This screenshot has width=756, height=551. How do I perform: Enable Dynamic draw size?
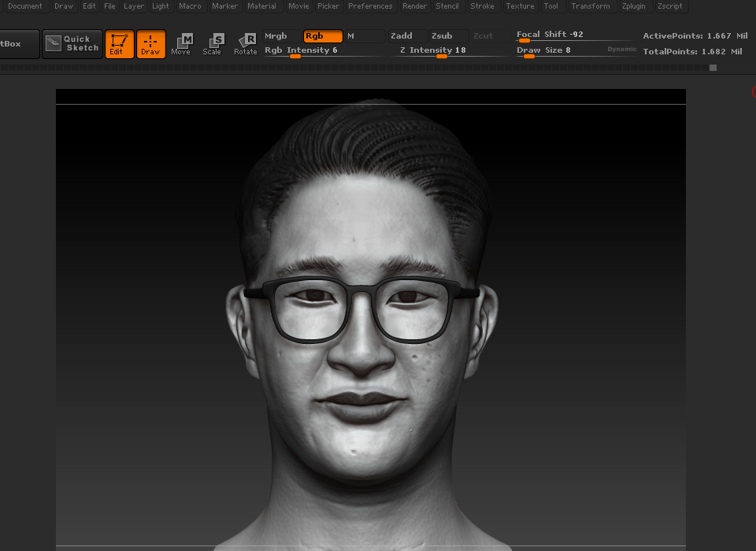tap(621, 49)
